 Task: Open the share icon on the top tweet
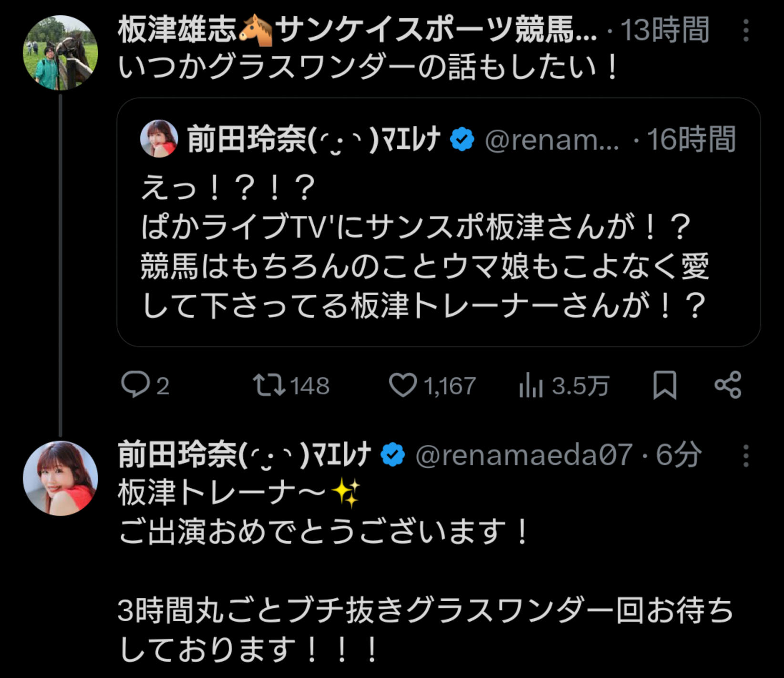coord(728,385)
